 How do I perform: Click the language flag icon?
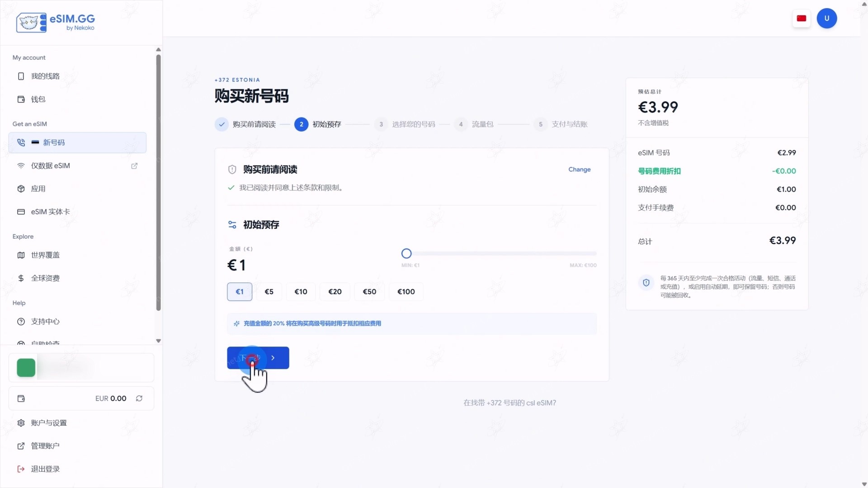(802, 19)
